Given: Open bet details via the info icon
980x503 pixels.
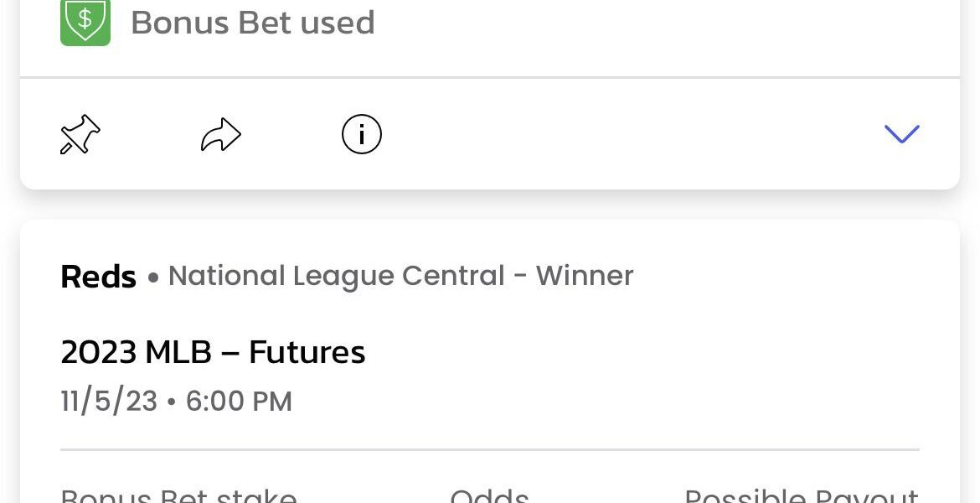Looking at the screenshot, I should click(x=362, y=134).
